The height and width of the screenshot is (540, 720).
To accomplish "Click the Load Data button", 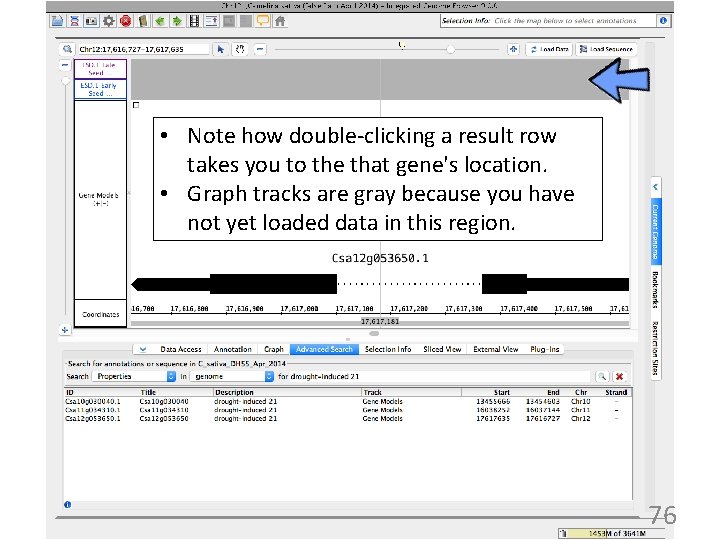I will (x=549, y=49).
